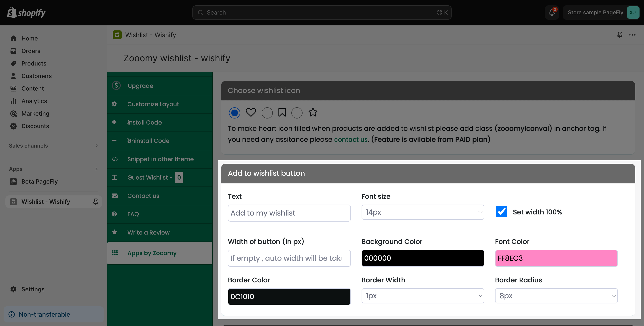Image resolution: width=644 pixels, height=326 pixels.
Task: Expand the Apps section chevron
Action: click(97, 169)
